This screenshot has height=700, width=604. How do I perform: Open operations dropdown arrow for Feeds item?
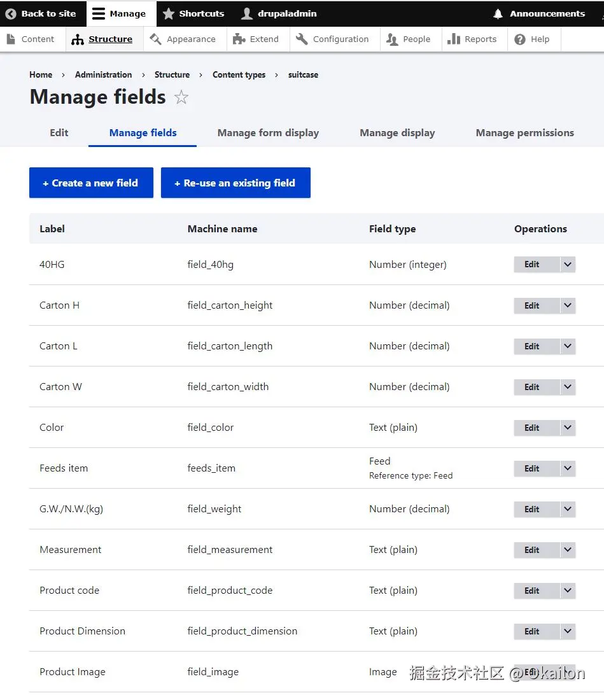coord(568,468)
